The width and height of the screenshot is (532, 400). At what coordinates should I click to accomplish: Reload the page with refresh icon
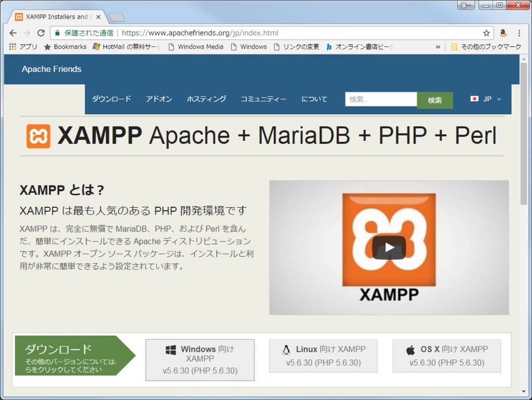point(41,33)
